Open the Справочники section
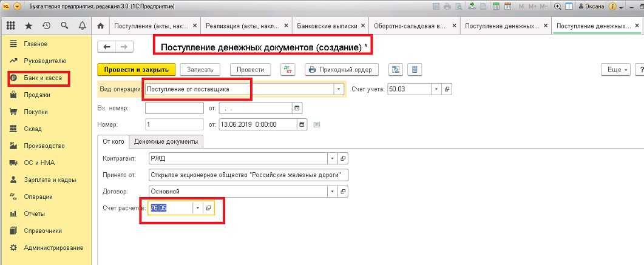 click(42, 230)
